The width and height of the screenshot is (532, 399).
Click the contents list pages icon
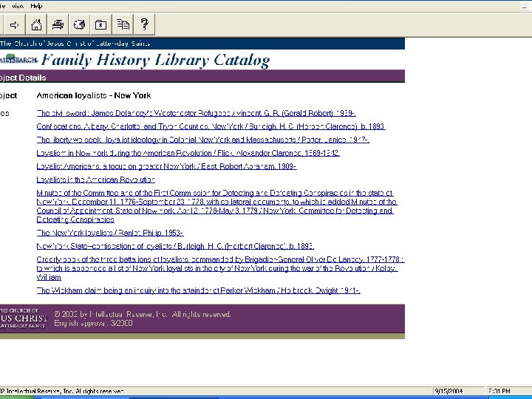point(123,25)
